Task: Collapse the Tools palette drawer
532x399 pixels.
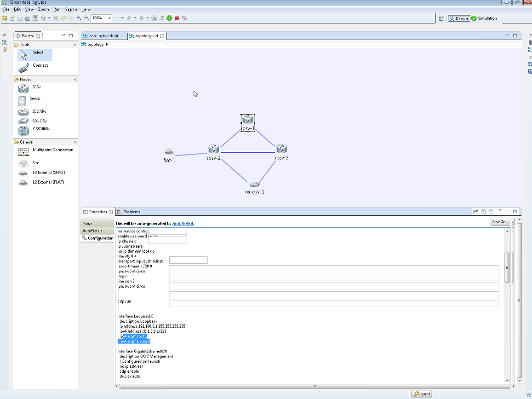Action: [76, 45]
